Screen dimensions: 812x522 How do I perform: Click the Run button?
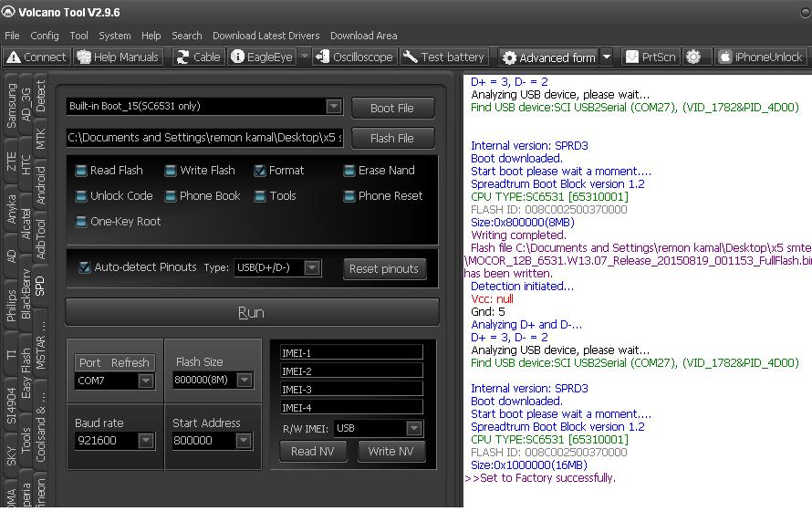pos(252,312)
